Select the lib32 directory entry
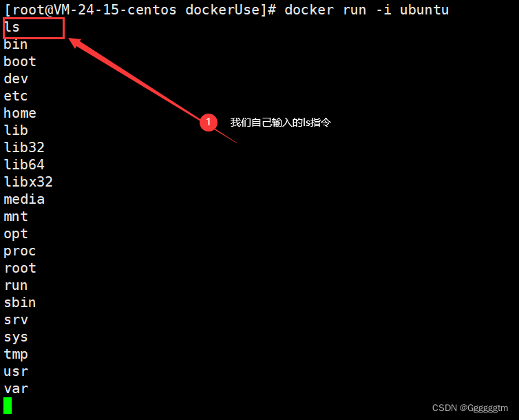519x420 pixels. coord(24,147)
